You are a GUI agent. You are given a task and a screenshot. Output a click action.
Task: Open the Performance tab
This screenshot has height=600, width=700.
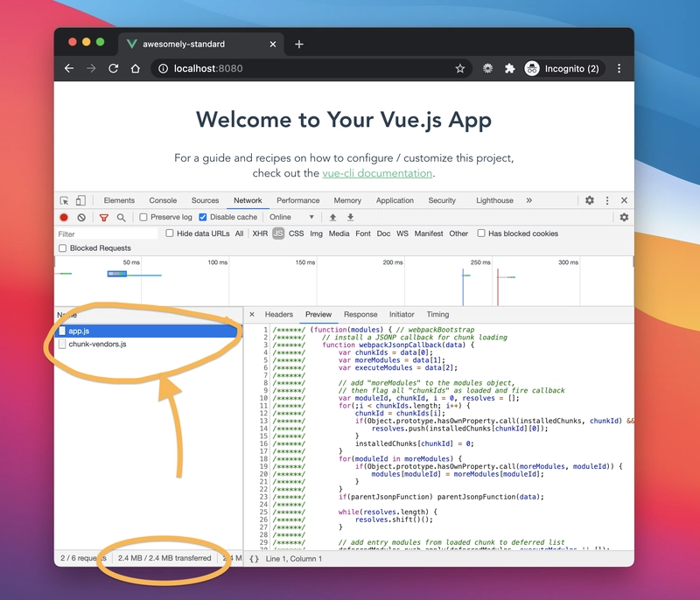point(297,200)
